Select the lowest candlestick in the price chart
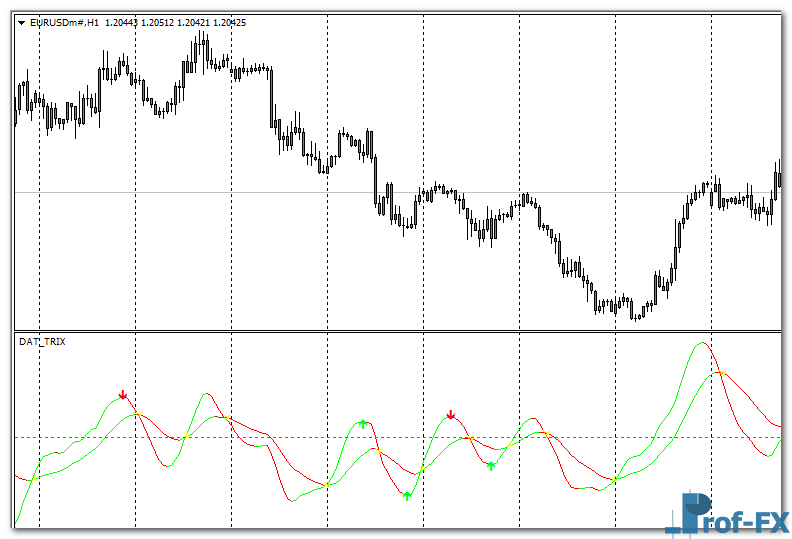The height and width of the screenshot is (539, 792). click(636, 315)
